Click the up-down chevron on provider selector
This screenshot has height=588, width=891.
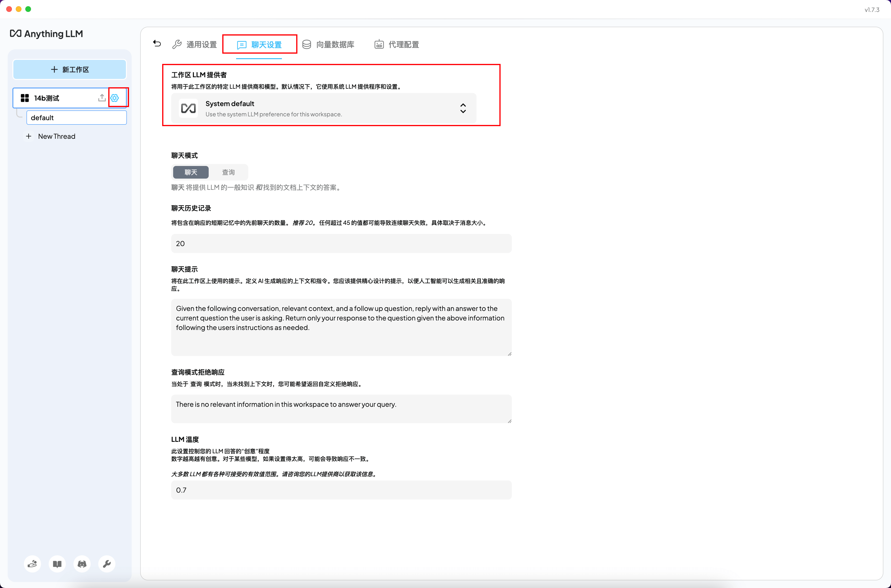tap(463, 108)
